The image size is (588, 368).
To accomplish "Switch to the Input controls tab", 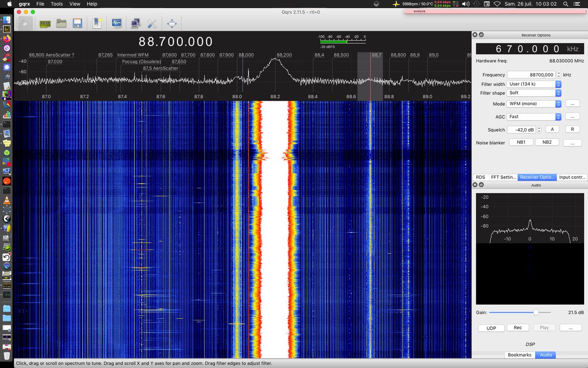I will click(572, 177).
